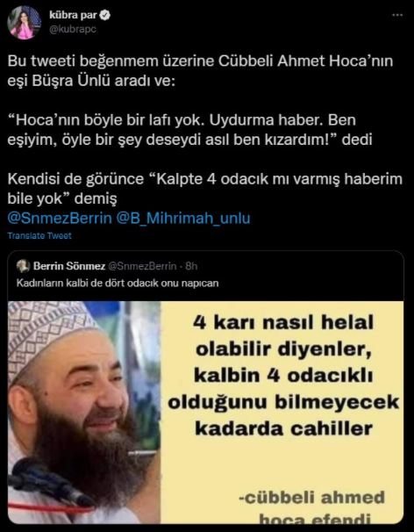Click the paragraph starting 'Kendisi de görünce'

click(x=204, y=189)
